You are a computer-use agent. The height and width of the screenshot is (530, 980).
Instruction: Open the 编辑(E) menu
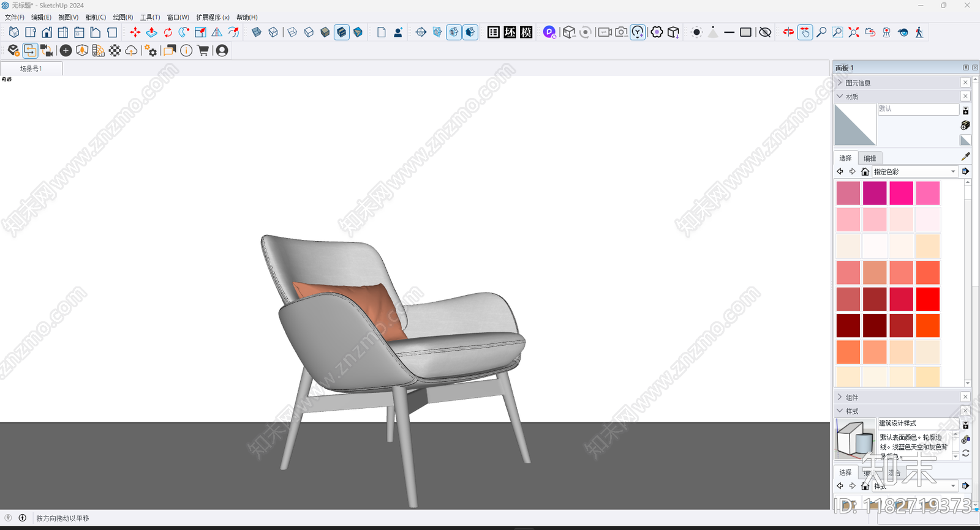tap(41, 17)
